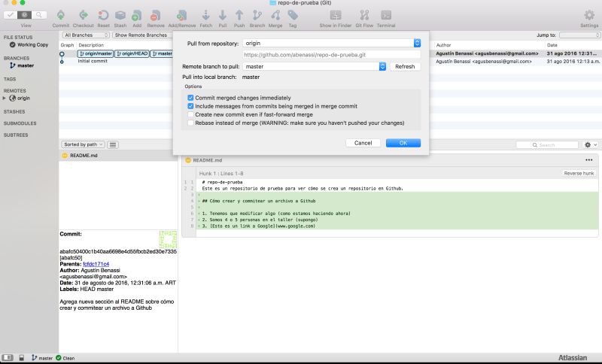Click Show in Finder icon
The width and height of the screenshot is (602, 364).
335,16
